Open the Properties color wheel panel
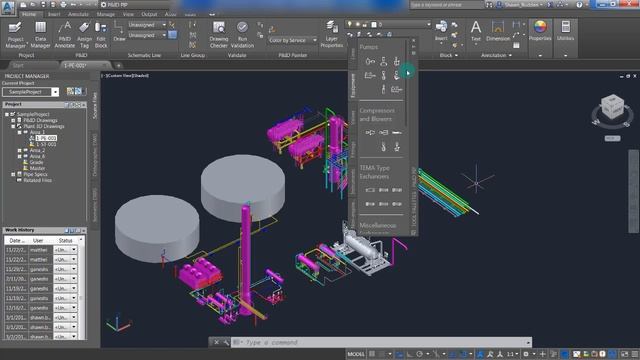The width and height of the screenshot is (640, 360). 540,31
